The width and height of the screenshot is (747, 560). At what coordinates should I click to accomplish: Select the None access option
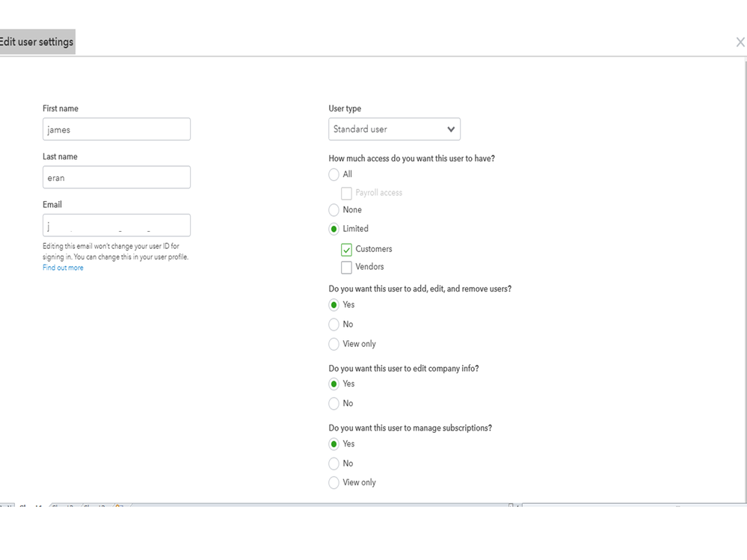[x=333, y=209]
